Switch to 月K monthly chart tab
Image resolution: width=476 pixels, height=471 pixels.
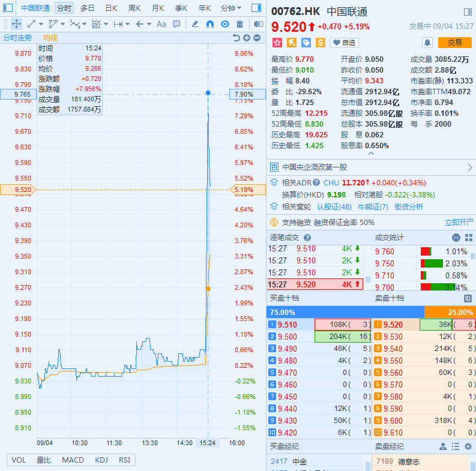(x=158, y=8)
